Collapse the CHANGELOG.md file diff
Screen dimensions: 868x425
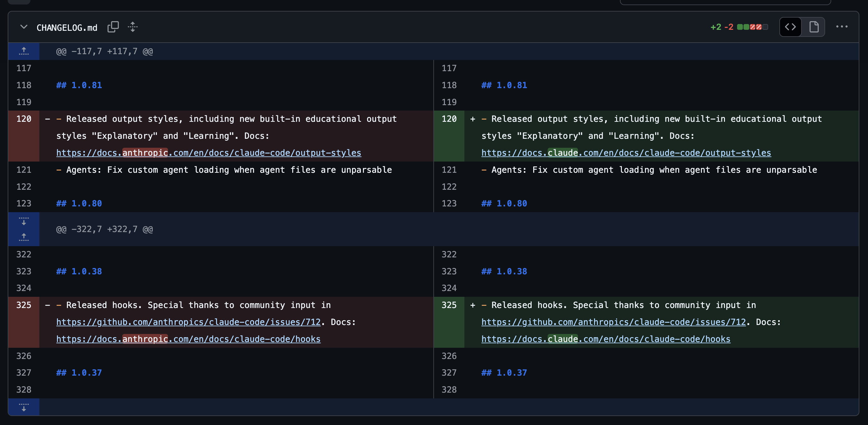point(24,27)
